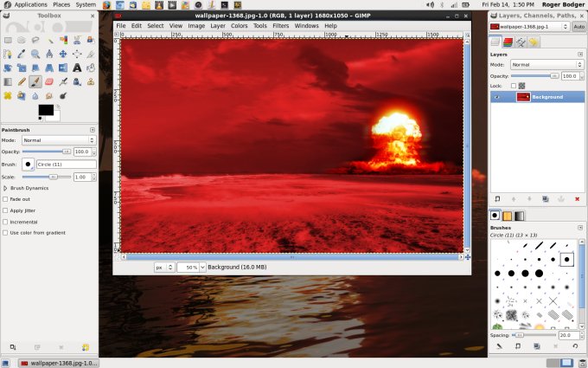Choose the Pencil tool
Screen dimensions: 588x368
(22, 81)
